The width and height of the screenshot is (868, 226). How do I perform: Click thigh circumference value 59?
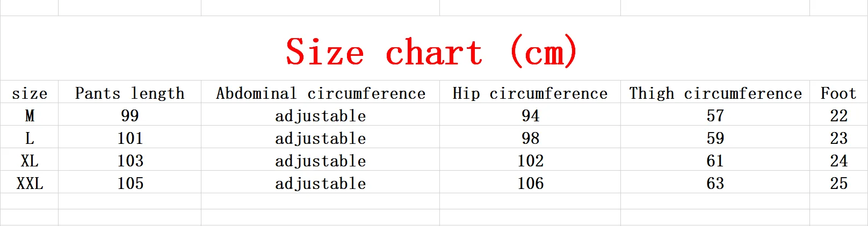[715, 137]
